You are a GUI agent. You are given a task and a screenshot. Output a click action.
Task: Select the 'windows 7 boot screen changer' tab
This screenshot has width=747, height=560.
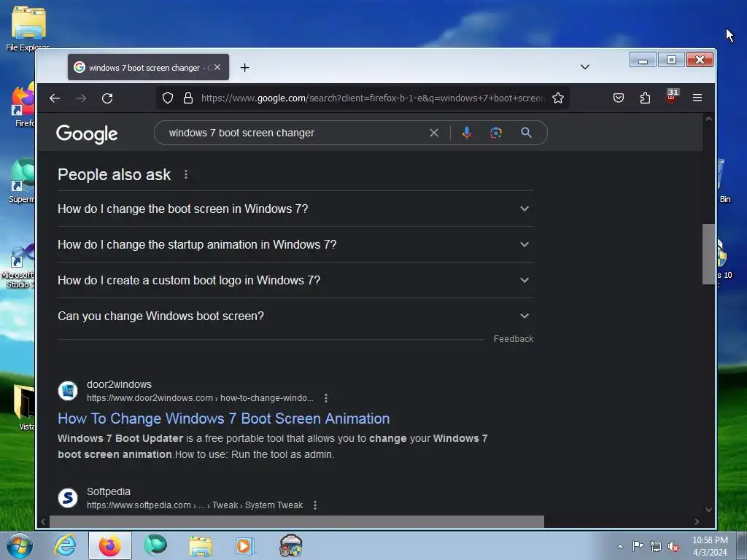click(x=148, y=67)
